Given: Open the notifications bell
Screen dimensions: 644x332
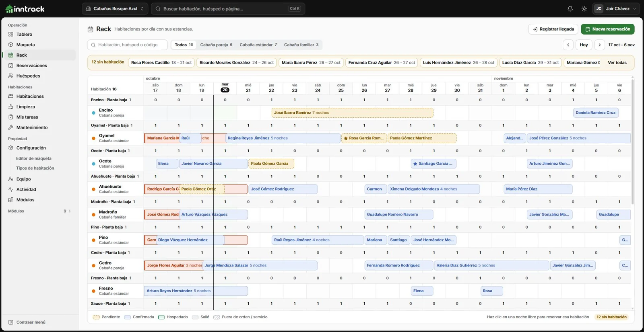Looking at the screenshot, I should tap(570, 8).
